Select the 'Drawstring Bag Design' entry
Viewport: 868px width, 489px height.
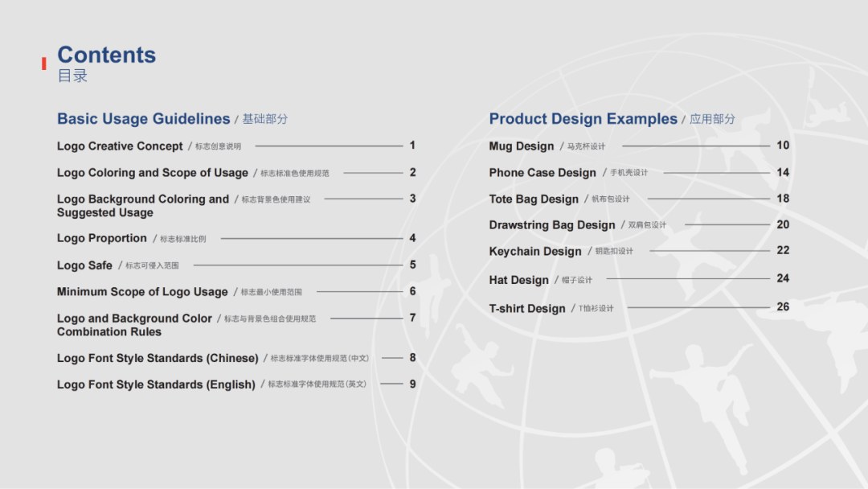[x=552, y=225]
